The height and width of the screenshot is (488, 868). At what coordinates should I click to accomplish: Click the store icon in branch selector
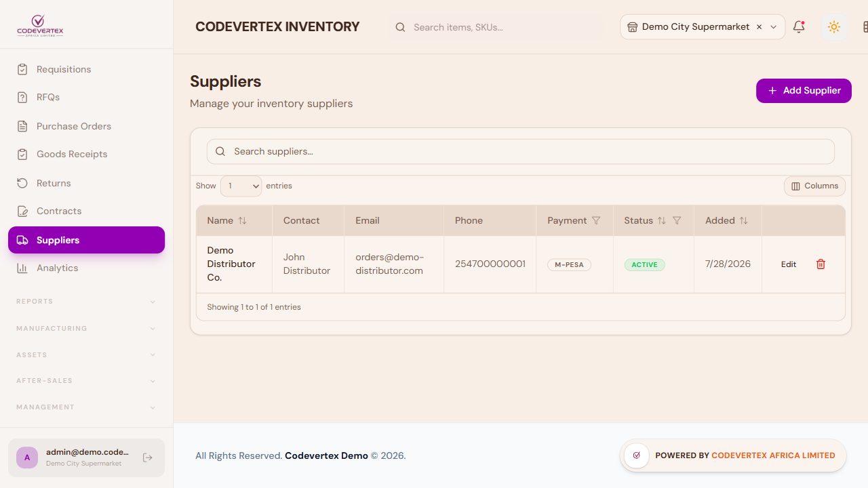click(632, 27)
